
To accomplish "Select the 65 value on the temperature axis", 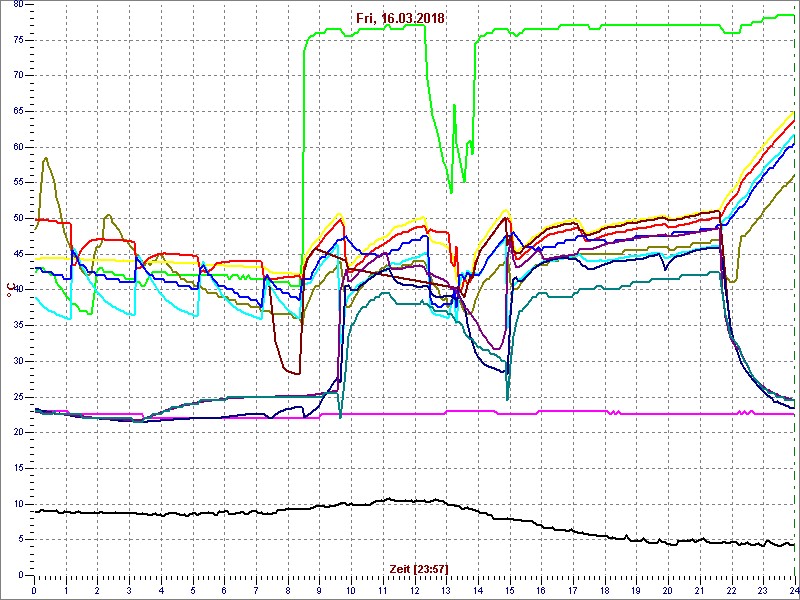I will 18,111.
